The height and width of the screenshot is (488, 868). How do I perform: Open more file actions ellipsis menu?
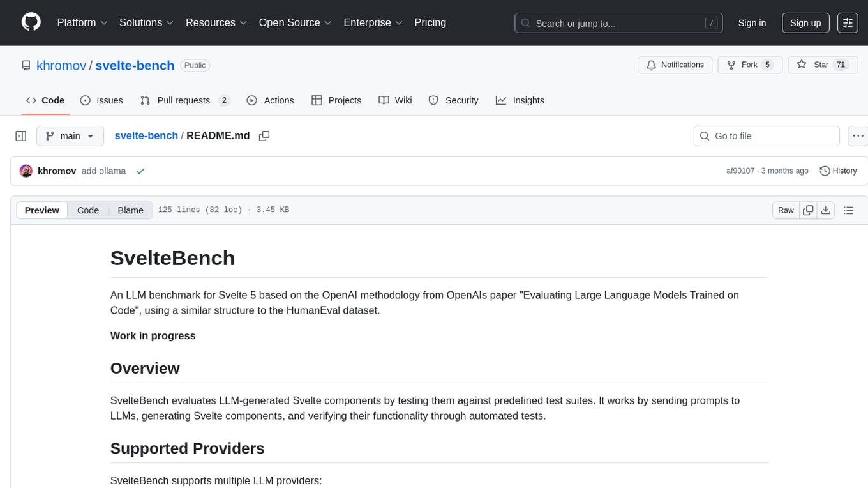tap(858, 136)
